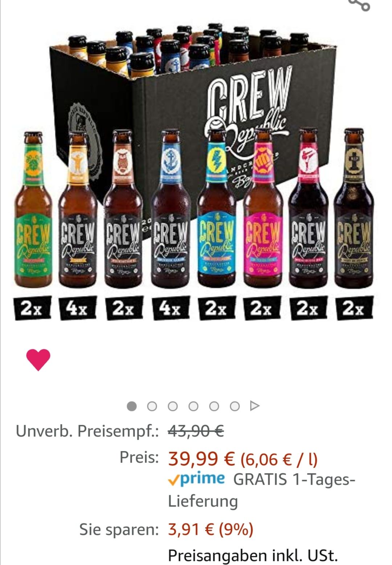Select the fifth image carousel dot
Image resolution: width=392 pixels, height=565 pixels.
tap(214, 406)
